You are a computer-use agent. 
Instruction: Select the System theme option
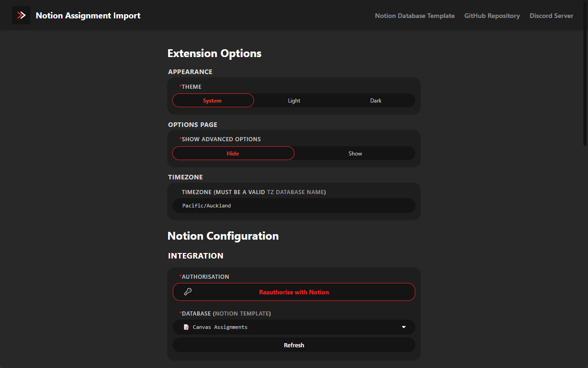coord(212,100)
